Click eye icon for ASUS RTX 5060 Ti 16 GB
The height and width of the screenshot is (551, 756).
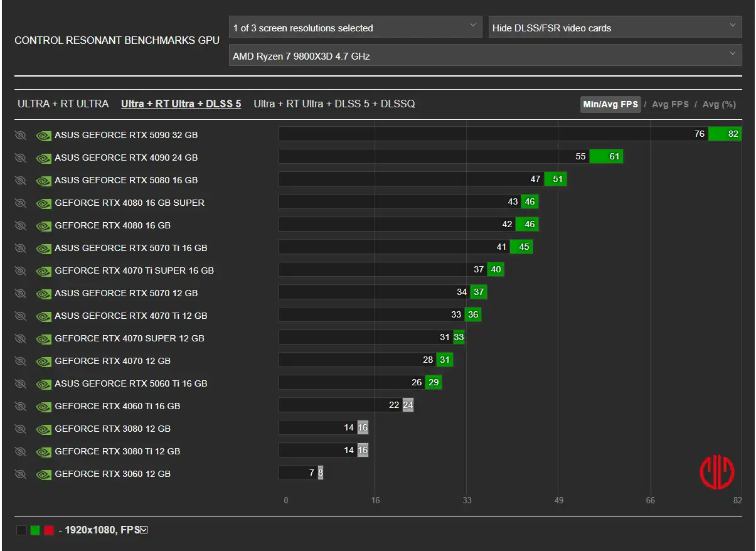pos(20,383)
